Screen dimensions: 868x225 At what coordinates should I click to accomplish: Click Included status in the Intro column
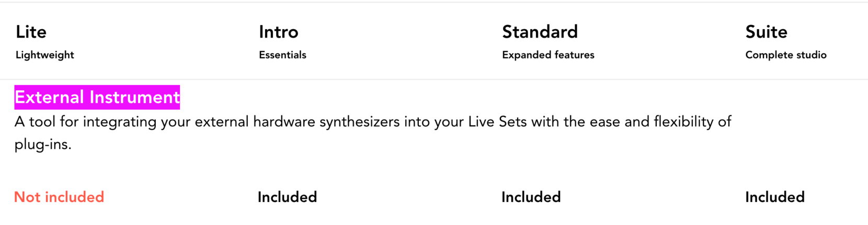click(287, 197)
